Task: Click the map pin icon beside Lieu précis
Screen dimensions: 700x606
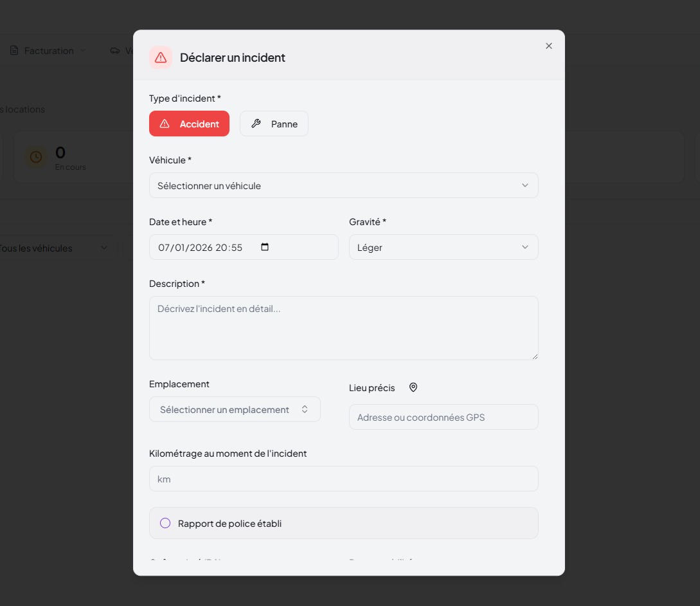Action: tap(413, 387)
